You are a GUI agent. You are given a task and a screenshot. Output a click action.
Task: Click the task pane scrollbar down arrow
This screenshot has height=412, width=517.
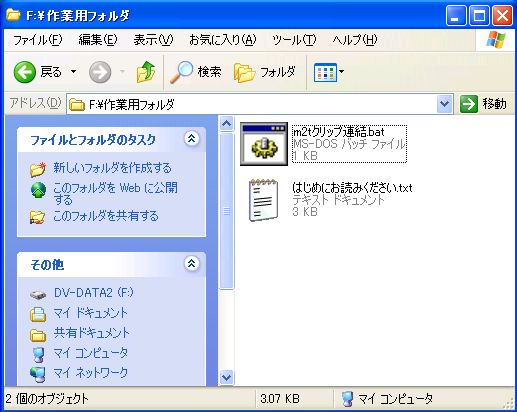coord(226,377)
